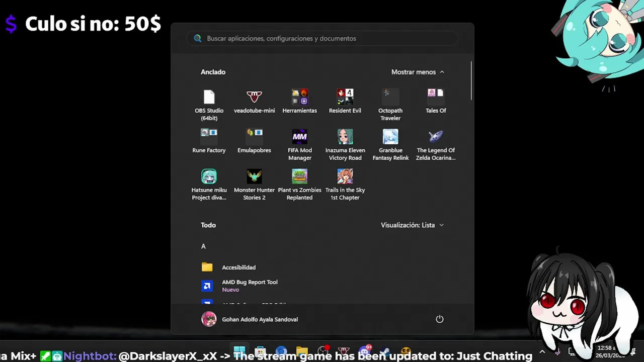Collapse pinned apps with Mostrar menos
Screen dimensions: 644x362
pyautogui.click(x=418, y=72)
